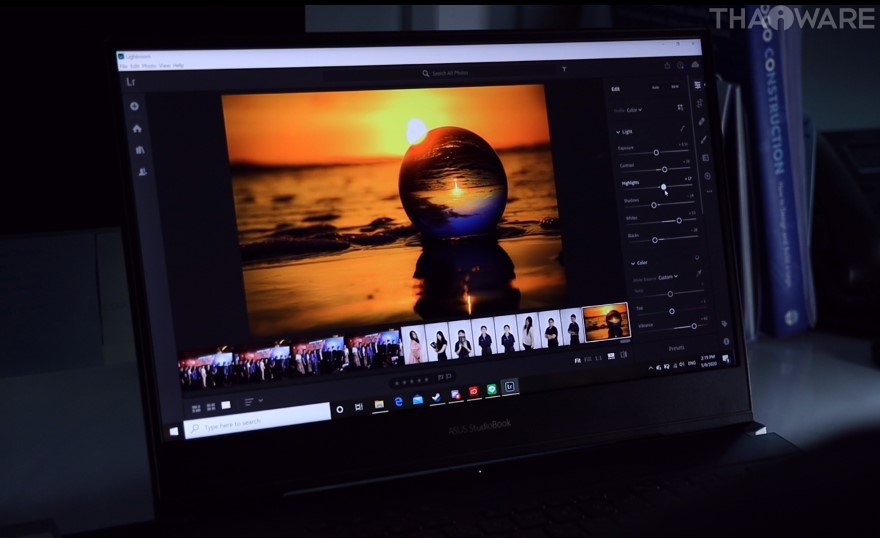The height and width of the screenshot is (538, 880).
Task: Open the Help menu
Action: (x=178, y=66)
